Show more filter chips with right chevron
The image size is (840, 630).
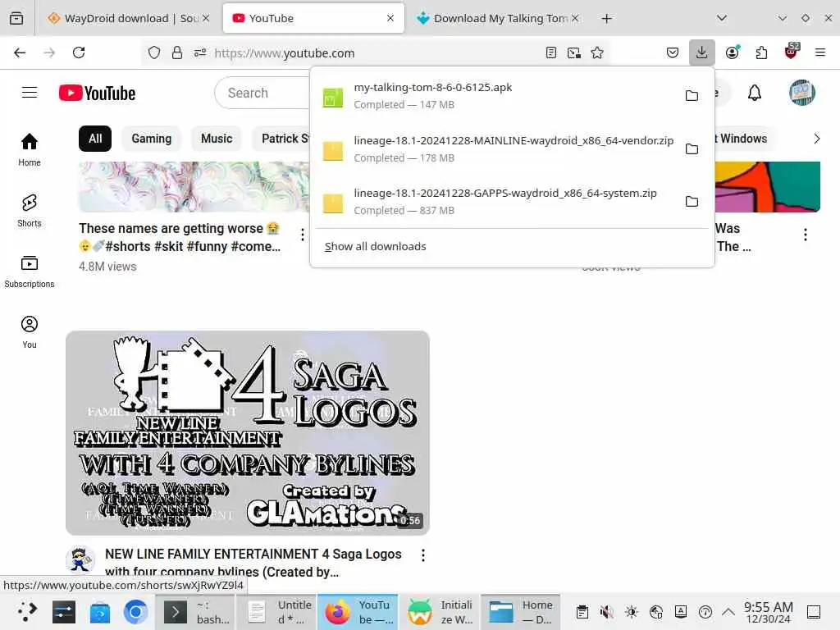[x=816, y=139]
